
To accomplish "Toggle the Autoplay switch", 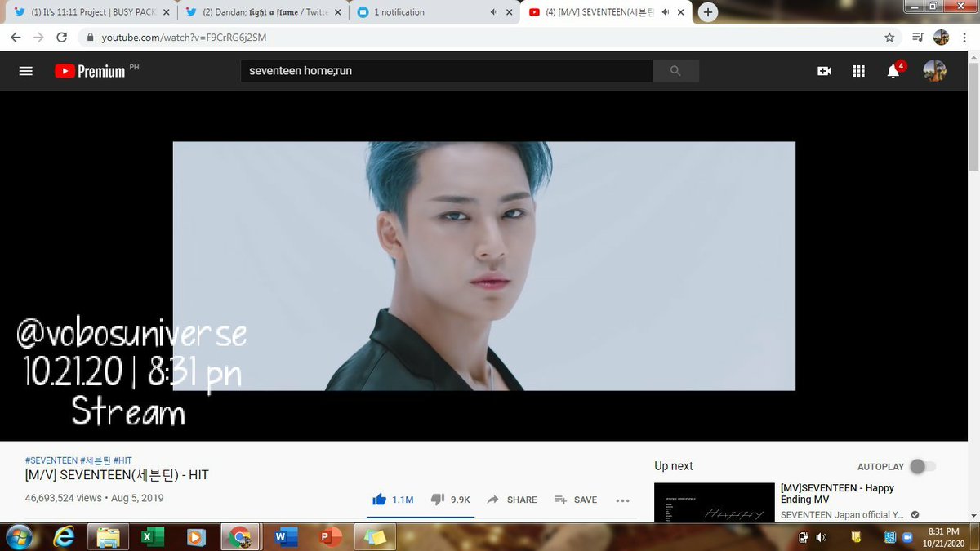I will pos(923,466).
